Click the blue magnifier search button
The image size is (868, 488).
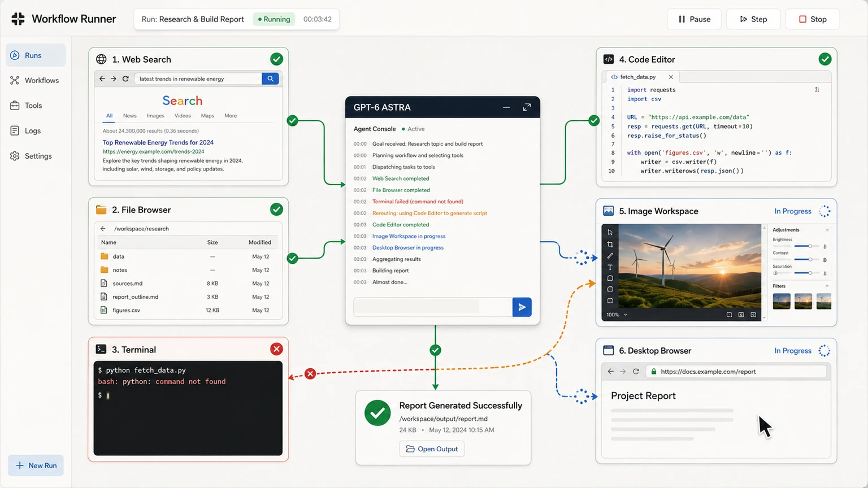270,79
